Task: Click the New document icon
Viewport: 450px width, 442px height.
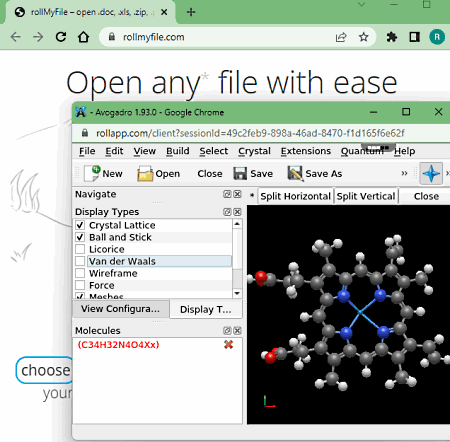Action: 92,173
